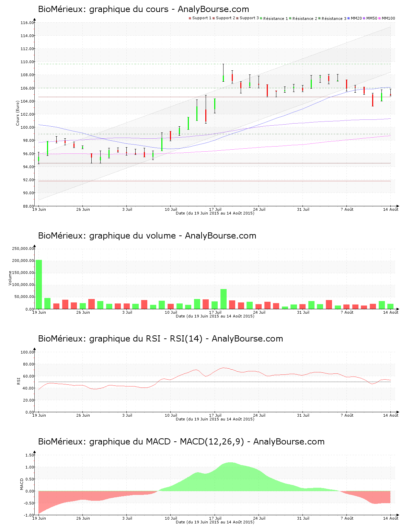Click the '100.00' RSI axis label
Image resolution: width=412 pixels, height=532 pixels.
tap(27, 352)
